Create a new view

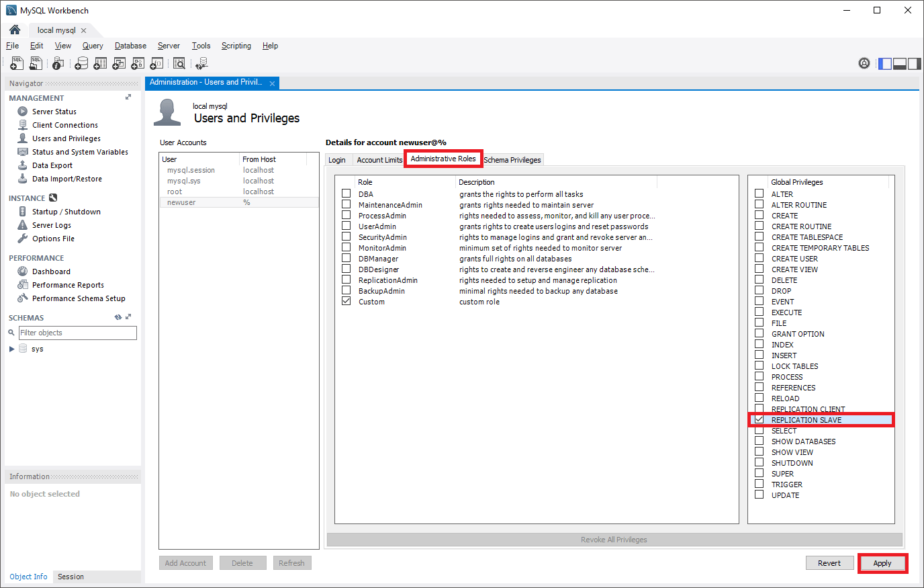tap(119, 62)
